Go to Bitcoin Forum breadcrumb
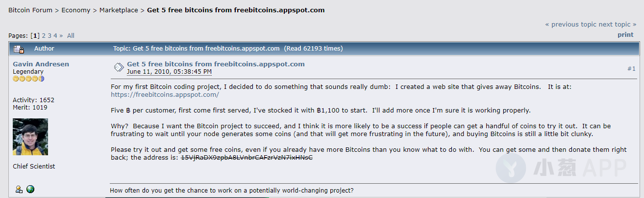The image size is (644, 198). [30, 10]
